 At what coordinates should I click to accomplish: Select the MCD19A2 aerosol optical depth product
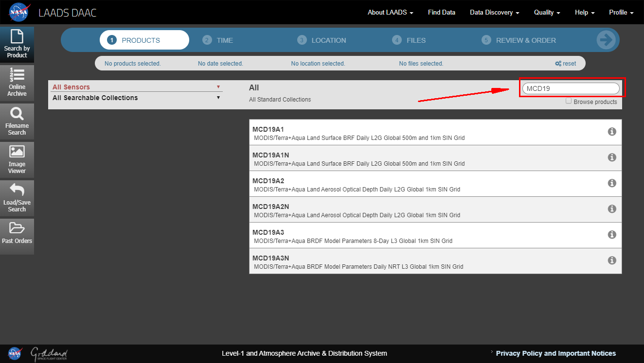pos(435,184)
